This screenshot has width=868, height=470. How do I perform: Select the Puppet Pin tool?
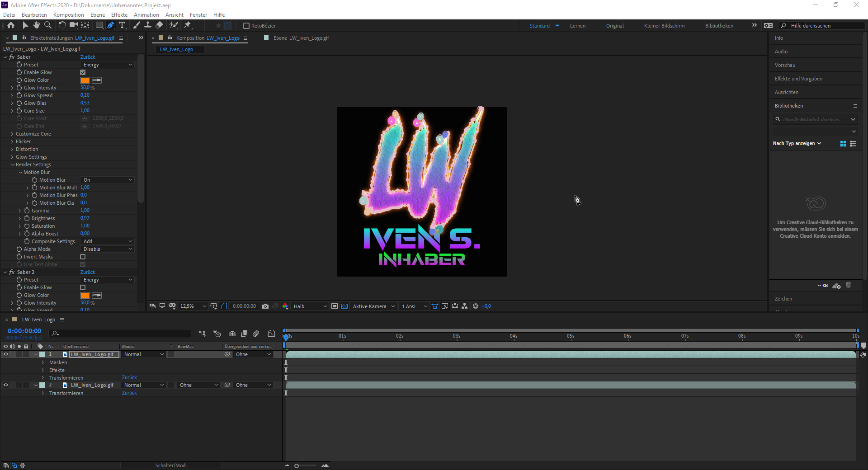click(x=188, y=25)
